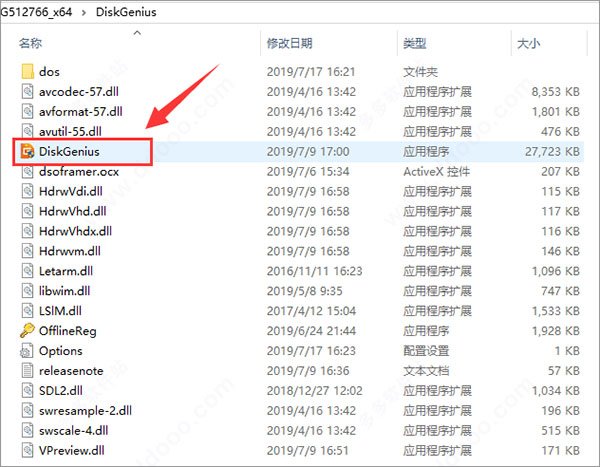Viewport: 600px width, 467px height.
Task: Click the HdrwVhd.dll file icon
Action: coord(28,211)
